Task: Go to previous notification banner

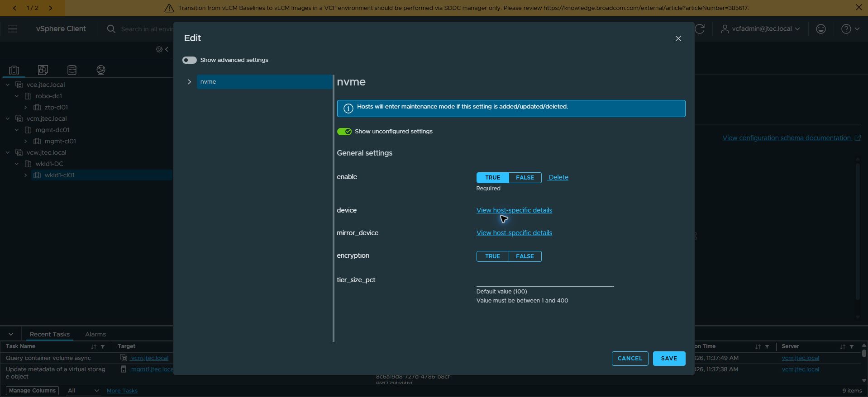Action: coord(14,8)
